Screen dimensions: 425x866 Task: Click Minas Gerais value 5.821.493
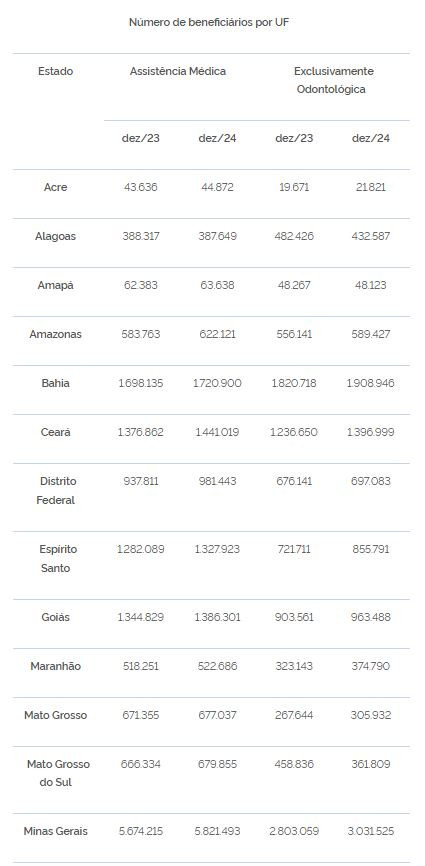(x=217, y=831)
